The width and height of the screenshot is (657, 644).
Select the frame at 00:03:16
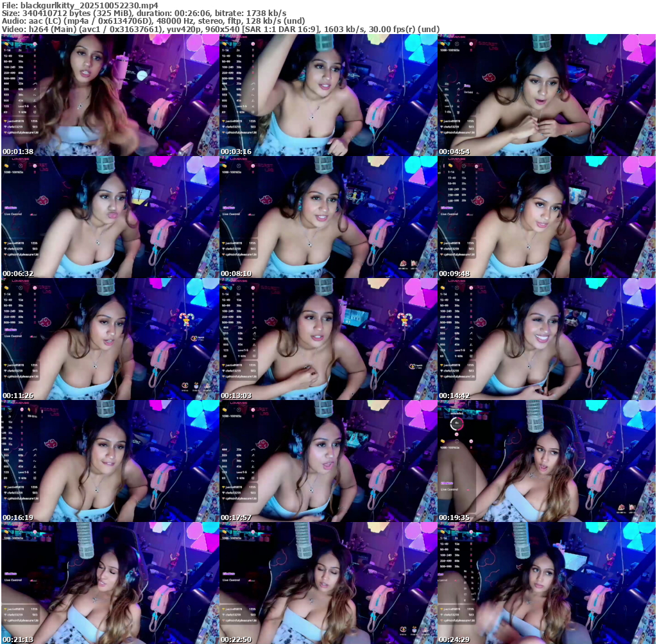(x=328, y=95)
